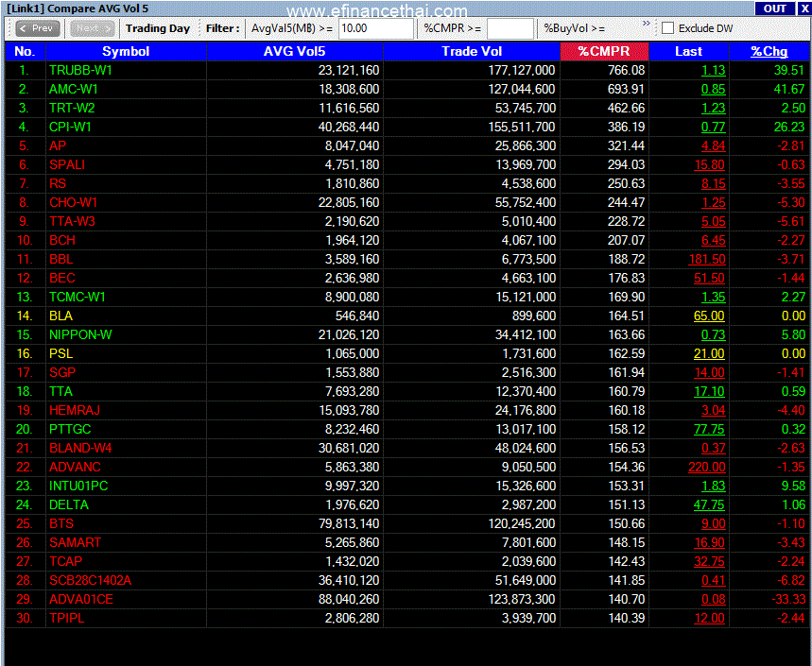812x666 pixels.
Task: Focus the %CMPR filter input
Action: click(510, 28)
